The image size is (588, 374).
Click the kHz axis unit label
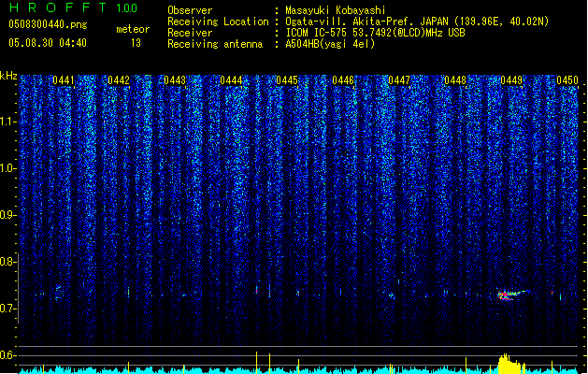[x=8, y=76]
